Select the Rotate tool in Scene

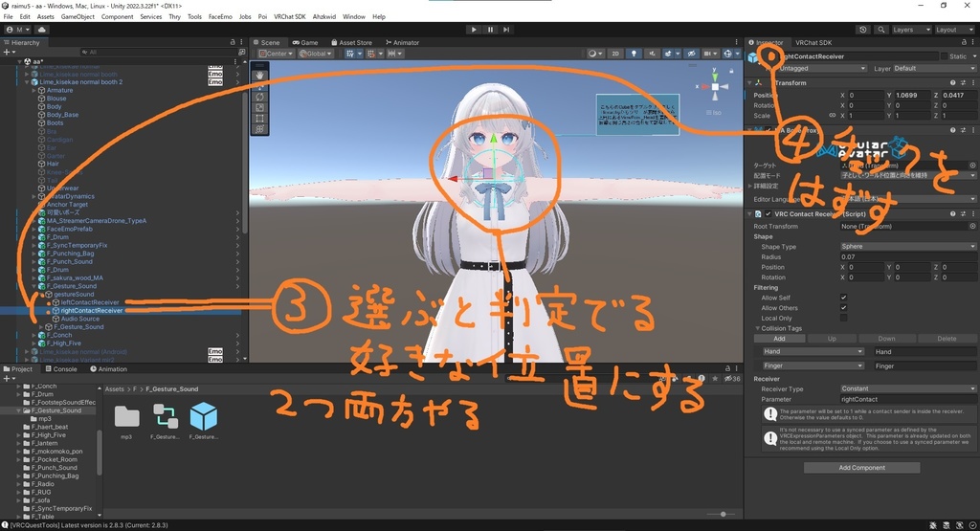click(x=259, y=97)
